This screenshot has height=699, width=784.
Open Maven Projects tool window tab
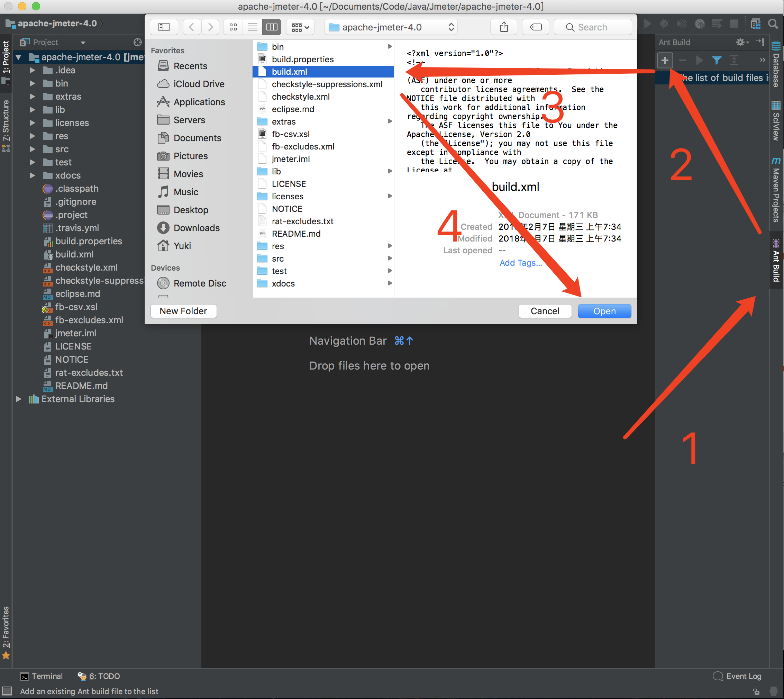(776, 190)
